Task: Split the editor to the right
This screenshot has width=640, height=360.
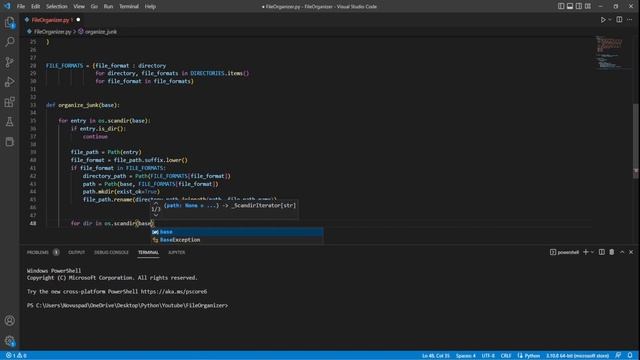Action: (x=619, y=20)
